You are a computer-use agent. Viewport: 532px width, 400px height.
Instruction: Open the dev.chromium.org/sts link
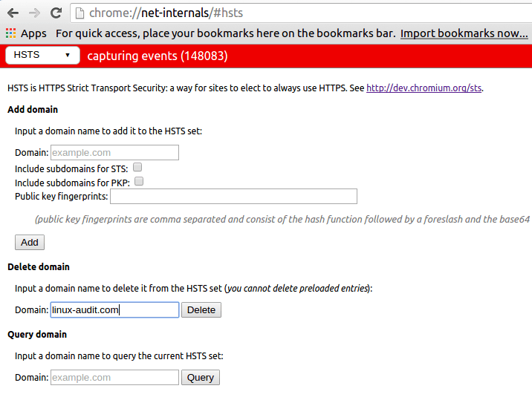tap(424, 88)
